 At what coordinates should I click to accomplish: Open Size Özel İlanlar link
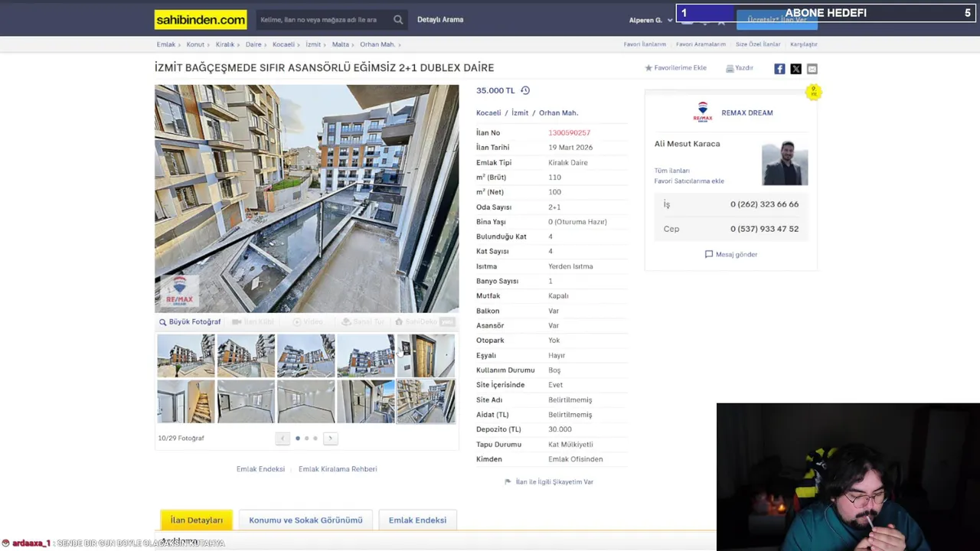[758, 44]
